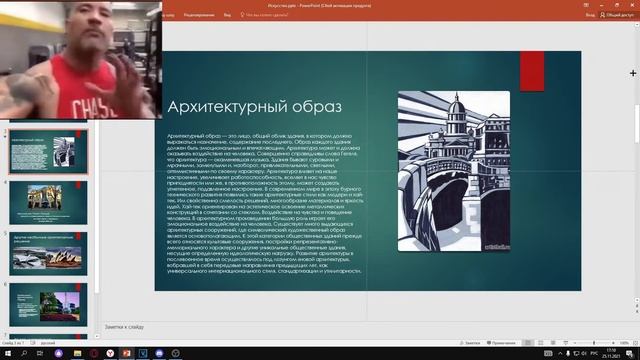Start slide show from status bar
Screen dimensions: 640x360
click(x=566, y=343)
